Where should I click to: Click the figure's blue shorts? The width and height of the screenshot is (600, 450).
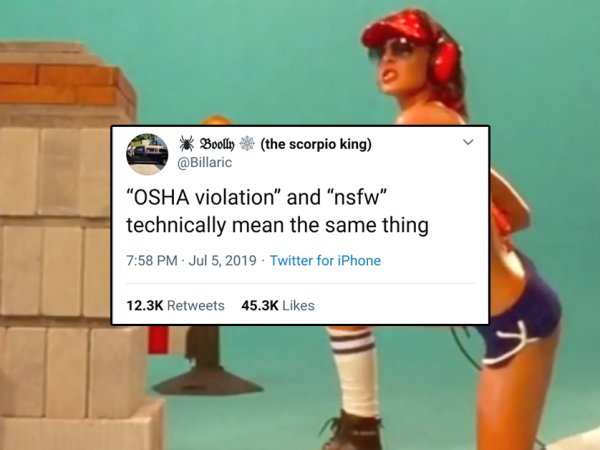click(x=520, y=318)
